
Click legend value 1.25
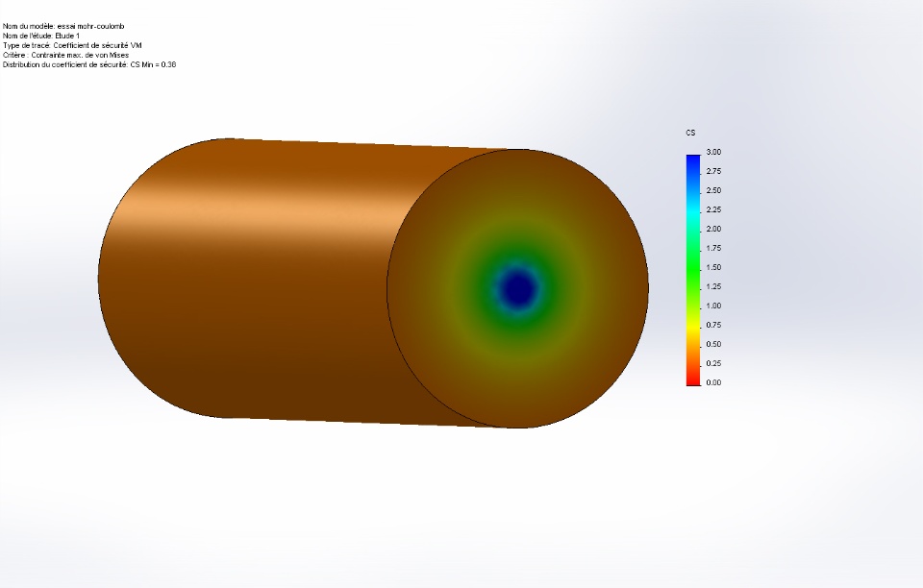[x=713, y=286]
